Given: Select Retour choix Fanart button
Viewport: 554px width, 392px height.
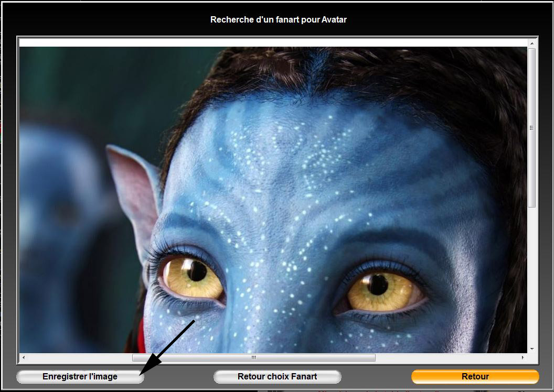Looking at the screenshot, I should click(x=278, y=376).
